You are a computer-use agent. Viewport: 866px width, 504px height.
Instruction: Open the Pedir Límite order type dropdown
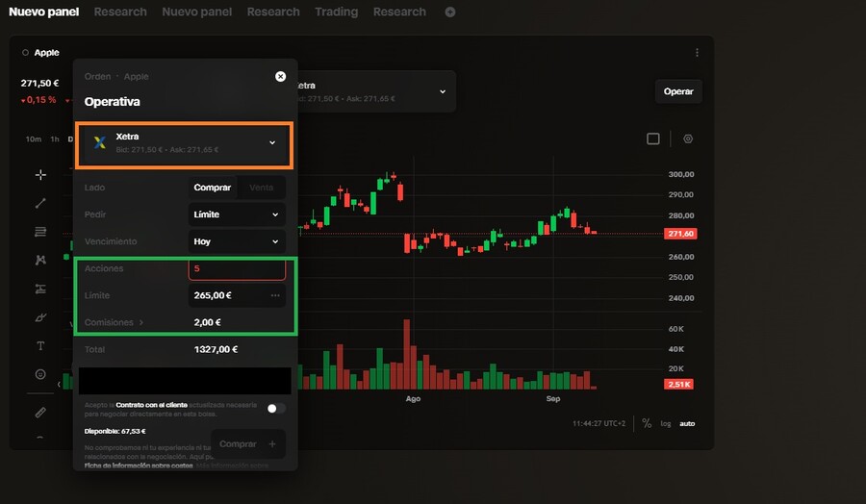pos(237,214)
